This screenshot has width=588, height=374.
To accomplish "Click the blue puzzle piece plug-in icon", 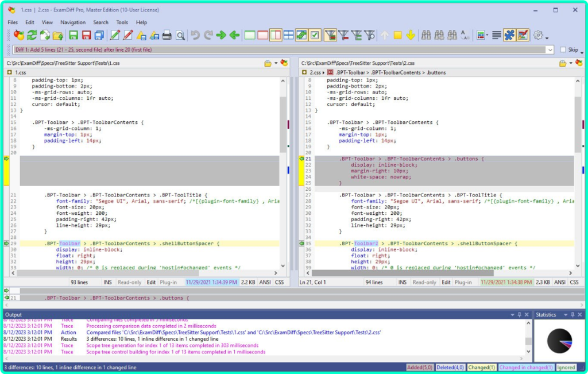I will coord(509,36).
